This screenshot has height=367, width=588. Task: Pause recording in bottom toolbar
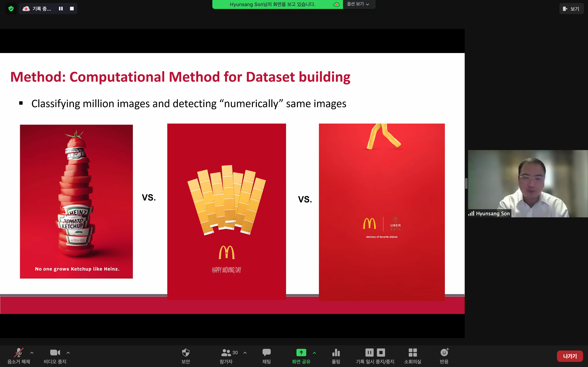(369, 353)
